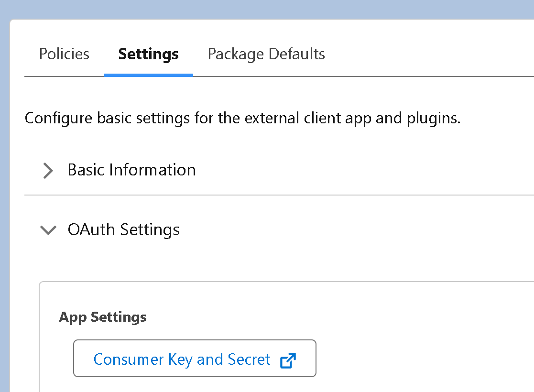Open Consumer Key and Secret

[x=195, y=359]
